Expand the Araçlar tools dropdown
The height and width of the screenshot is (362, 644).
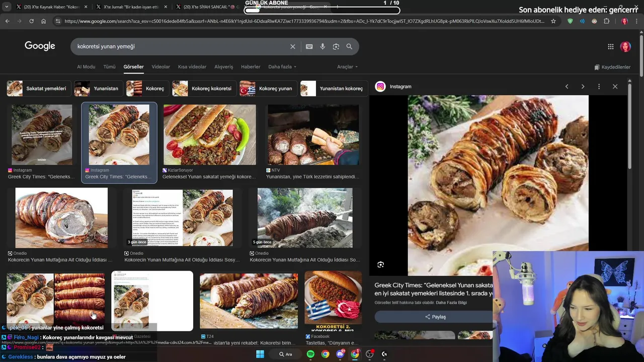(x=347, y=67)
